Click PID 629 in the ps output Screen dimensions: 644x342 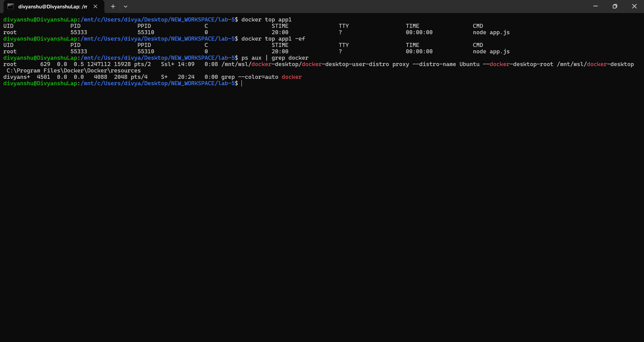tap(45, 64)
